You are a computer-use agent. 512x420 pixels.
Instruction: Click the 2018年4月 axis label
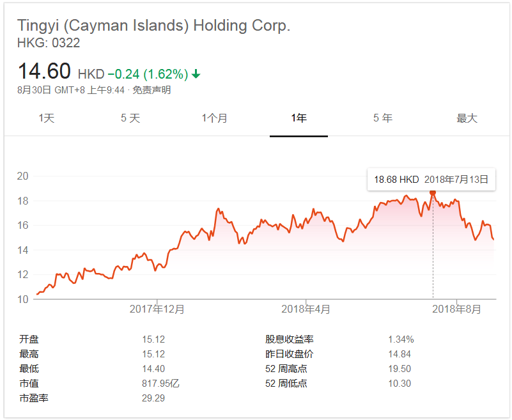pyautogui.click(x=306, y=309)
